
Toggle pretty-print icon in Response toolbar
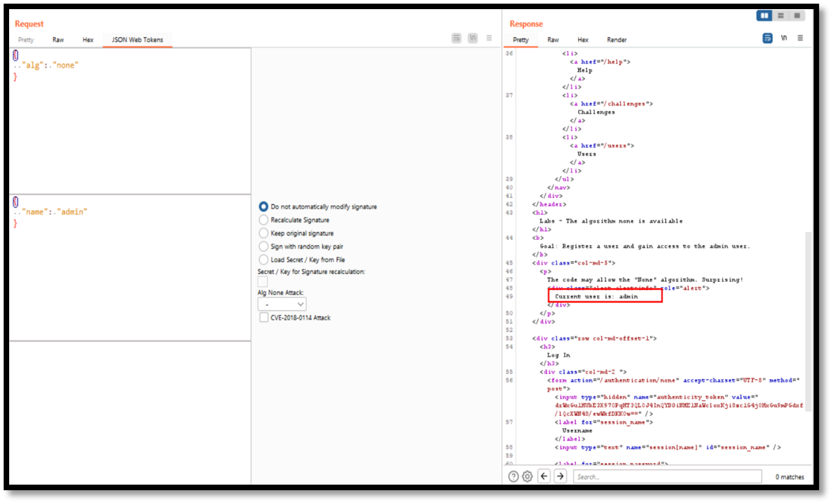767,38
